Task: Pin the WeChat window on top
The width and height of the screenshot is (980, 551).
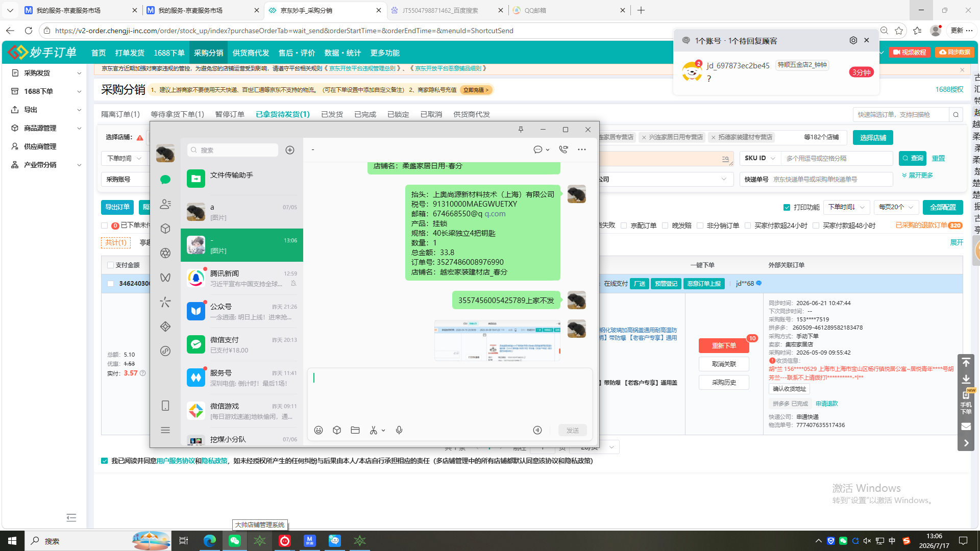Action: click(521, 130)
